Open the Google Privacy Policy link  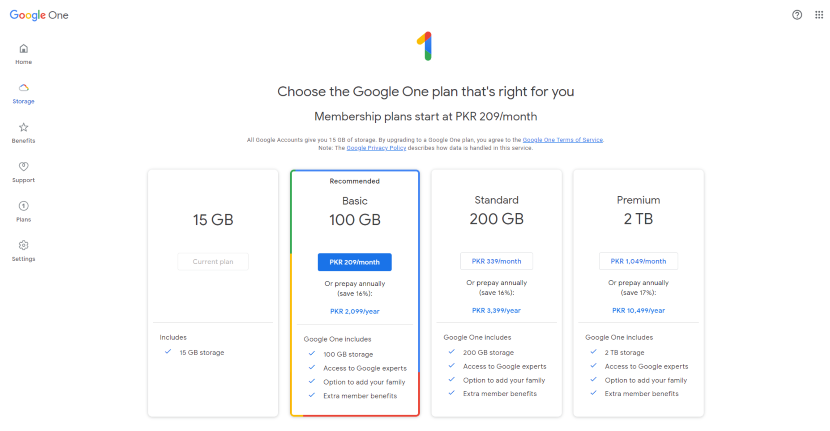[376, 148]
